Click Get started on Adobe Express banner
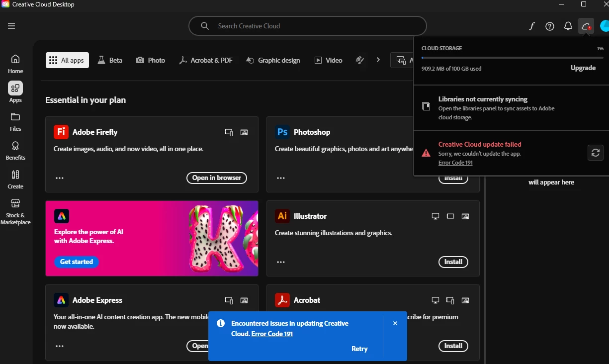Image resolution: width=609 pixels, height=364 pixels. [77, 262]
